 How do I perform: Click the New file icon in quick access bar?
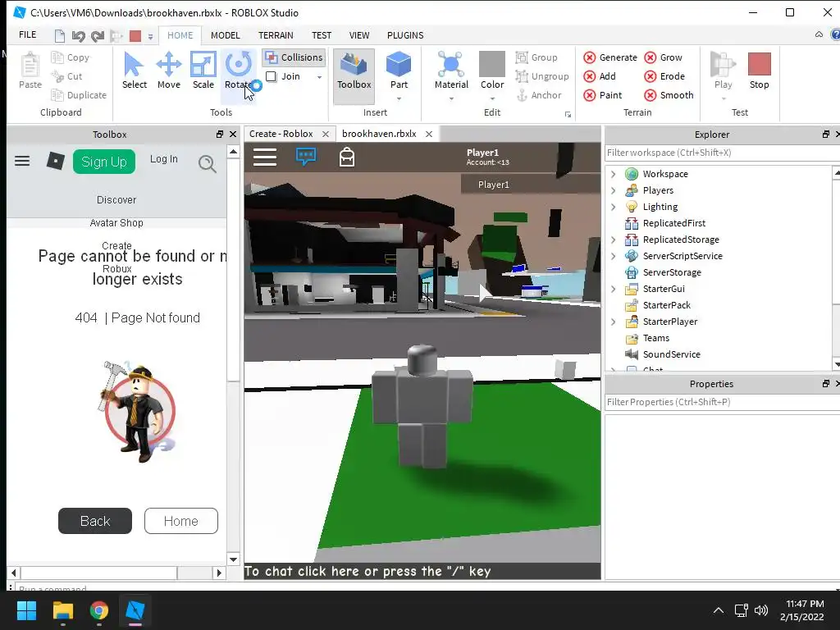59,36
